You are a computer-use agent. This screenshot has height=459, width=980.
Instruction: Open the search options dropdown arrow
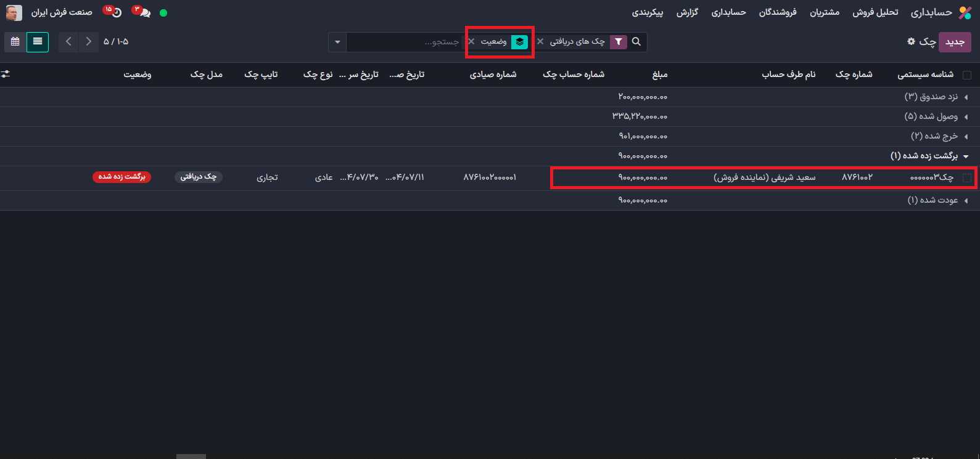pyautogui.click(x=337, y=42)
